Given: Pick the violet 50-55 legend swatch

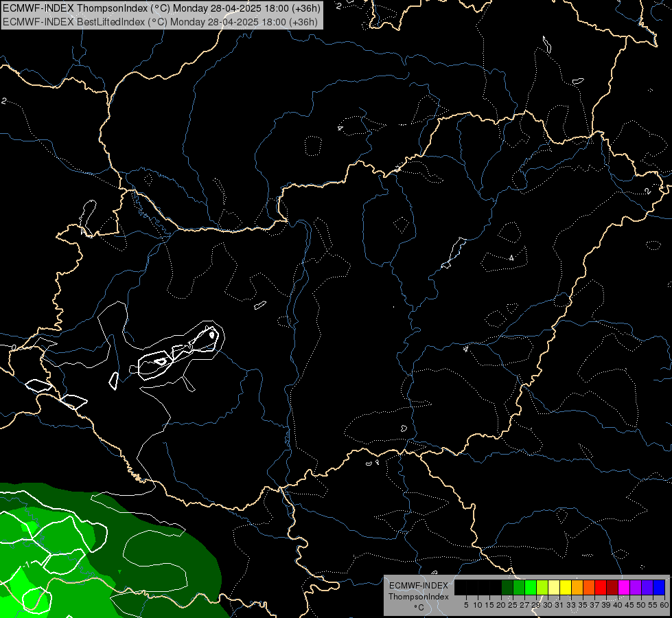Looking at the screenshot, I should click(647, 587).
